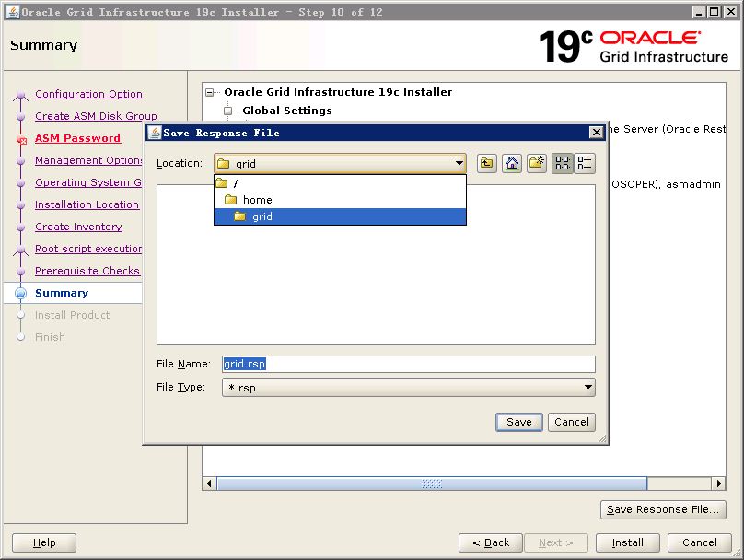Open the File Type dropdown
Viewport: 744px width, 560px height.
click(409, 387)
